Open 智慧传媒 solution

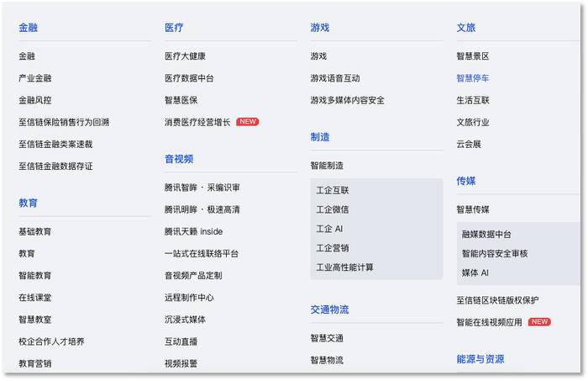coord(473,209)
